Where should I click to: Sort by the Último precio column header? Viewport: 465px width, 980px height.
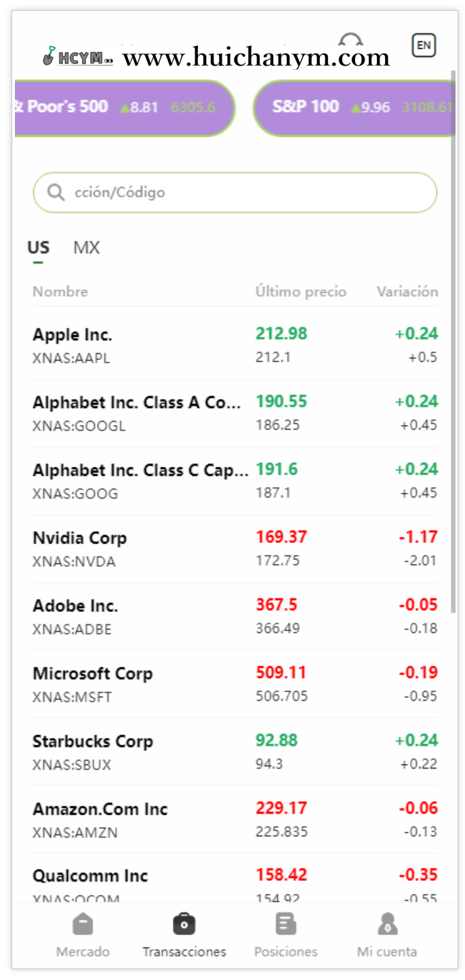pyautogui.click(x=300, y=291)
